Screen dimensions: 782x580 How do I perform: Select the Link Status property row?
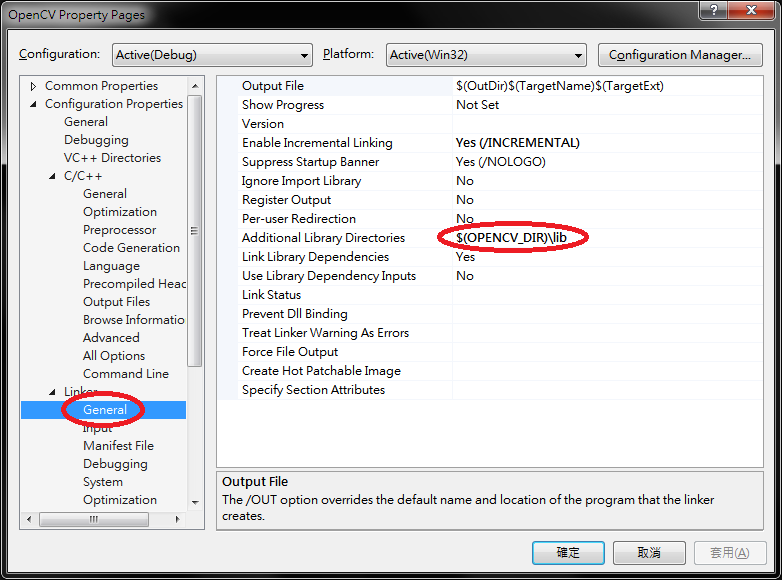click(x=500, y=295)
